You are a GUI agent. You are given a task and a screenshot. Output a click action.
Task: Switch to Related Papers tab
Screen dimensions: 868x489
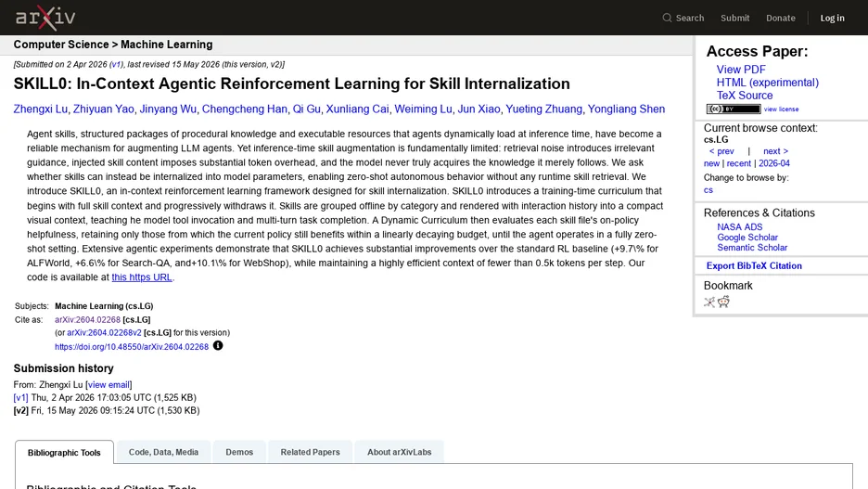tap(310, 452)
